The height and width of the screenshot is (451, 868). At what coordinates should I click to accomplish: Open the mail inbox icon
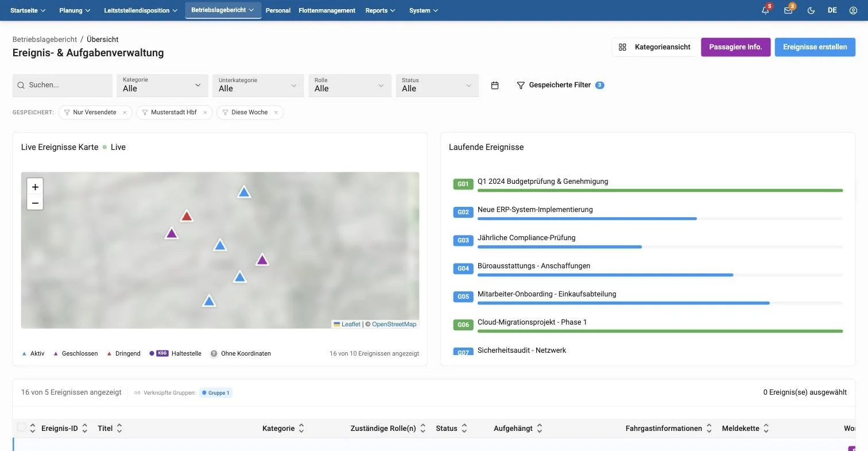tap(788, 10)
